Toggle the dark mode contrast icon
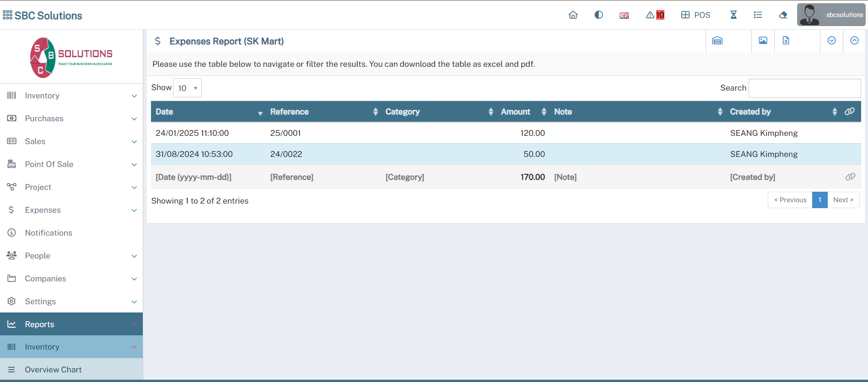 pyautogui.click(x=598, y=15)
